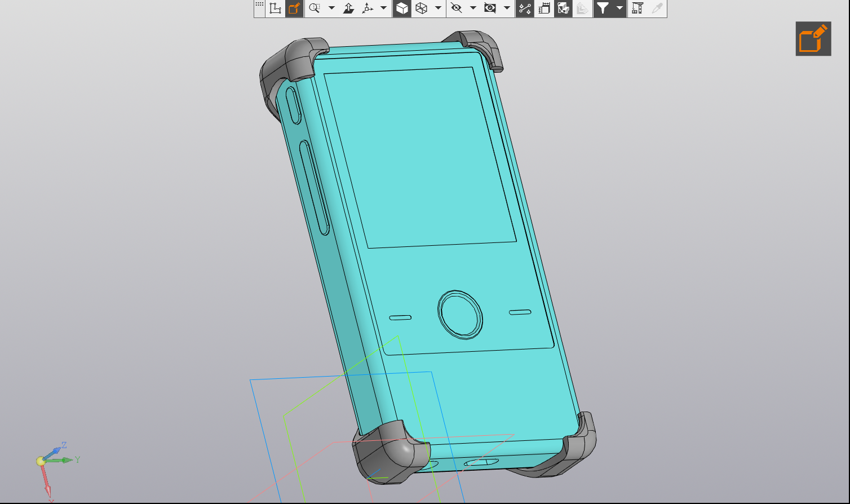Click the normal-to view arrow icon
The height and width of the screenshot is (504, 850).
[x=349, y=8]
